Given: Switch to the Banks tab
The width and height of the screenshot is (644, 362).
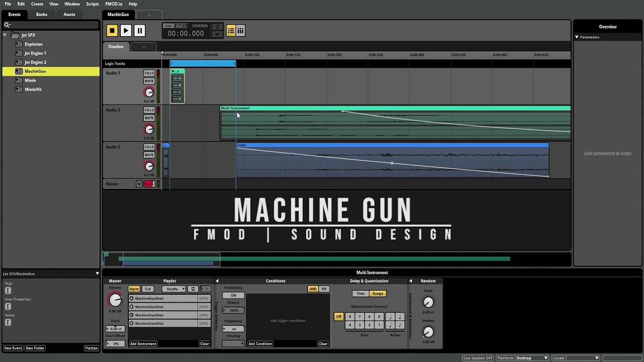Looking at the screenshot, I should 41,14.
